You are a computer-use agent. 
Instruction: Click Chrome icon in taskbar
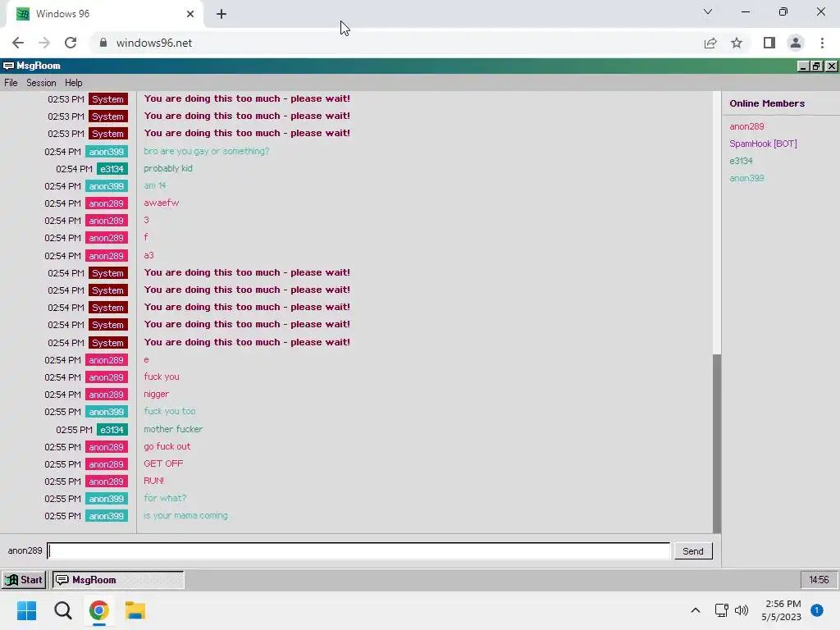pos(98,610)
